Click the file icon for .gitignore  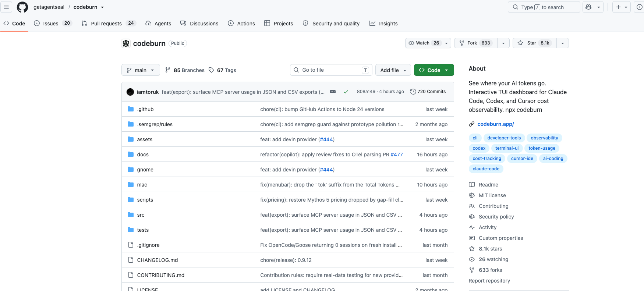[x=131, y=245]
